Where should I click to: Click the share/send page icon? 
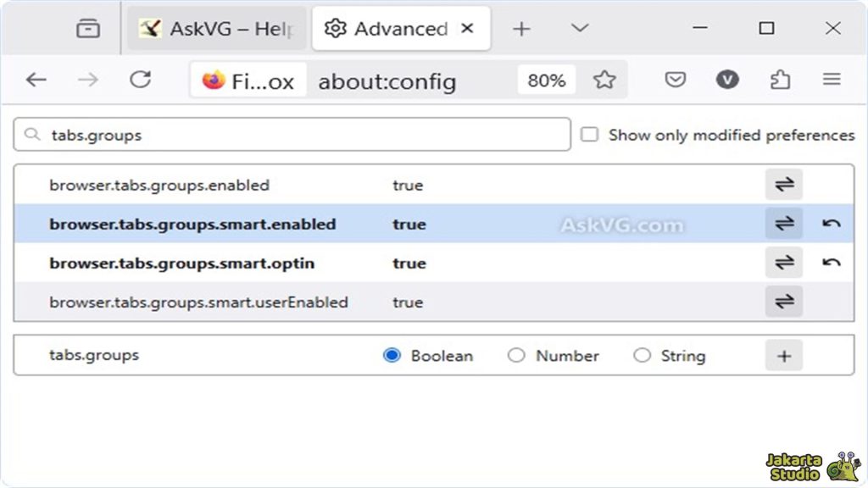click(781, 79)
